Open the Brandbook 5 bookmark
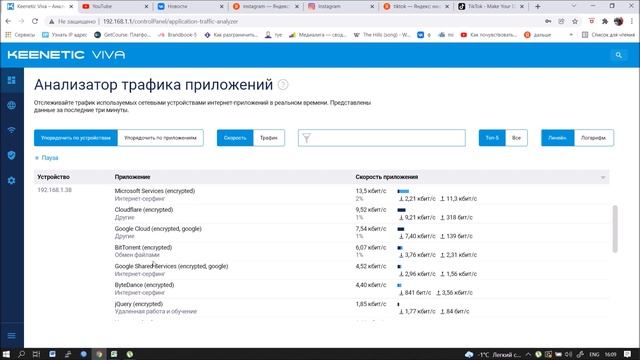Screen dimensions: 640x360 click(177, 35)
